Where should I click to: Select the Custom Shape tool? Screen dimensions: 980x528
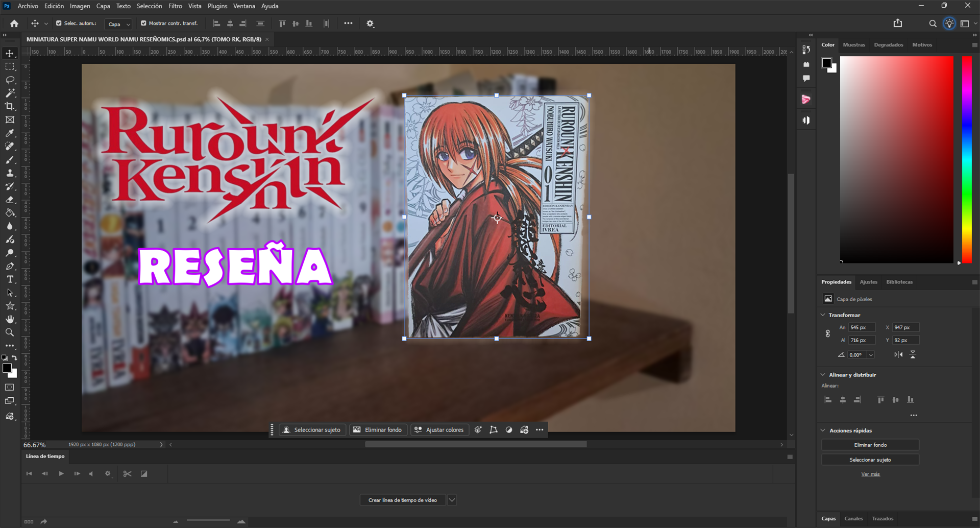[10, 306]
